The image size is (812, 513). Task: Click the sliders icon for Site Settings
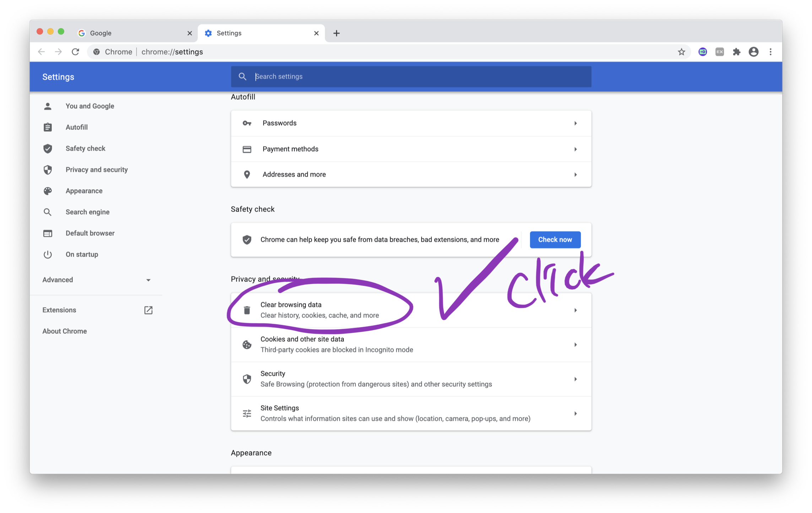coord(247,413)
